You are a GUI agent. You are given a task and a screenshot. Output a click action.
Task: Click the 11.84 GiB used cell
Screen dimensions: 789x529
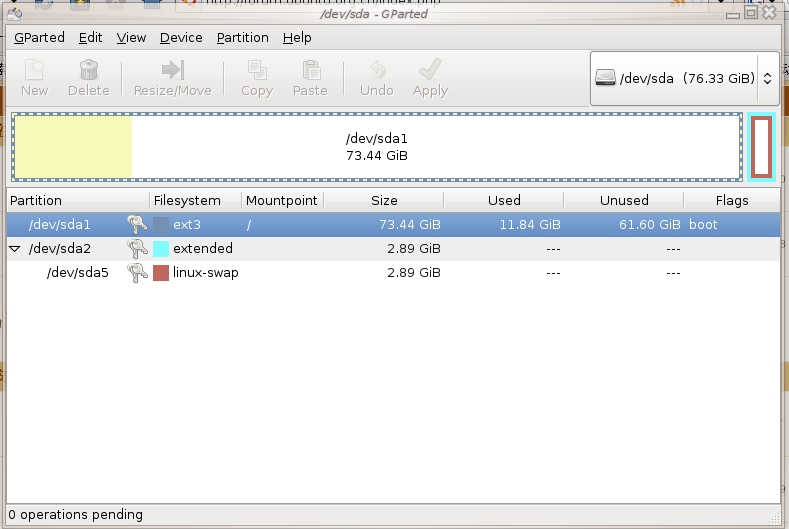(x=530, y=224)
